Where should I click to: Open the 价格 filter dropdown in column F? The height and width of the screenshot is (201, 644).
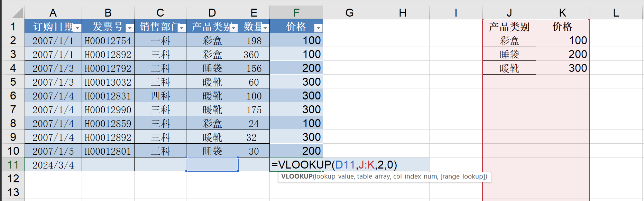point(318,28)
